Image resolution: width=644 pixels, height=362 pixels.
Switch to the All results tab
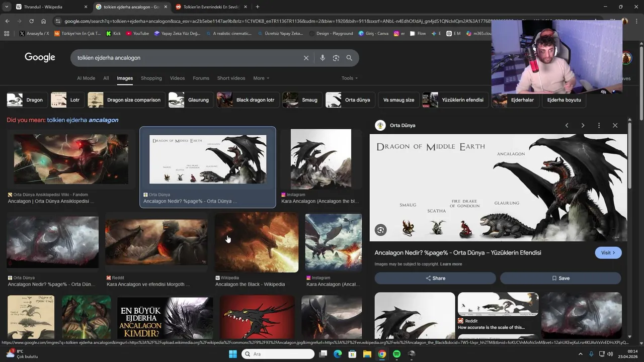point(106,78)
